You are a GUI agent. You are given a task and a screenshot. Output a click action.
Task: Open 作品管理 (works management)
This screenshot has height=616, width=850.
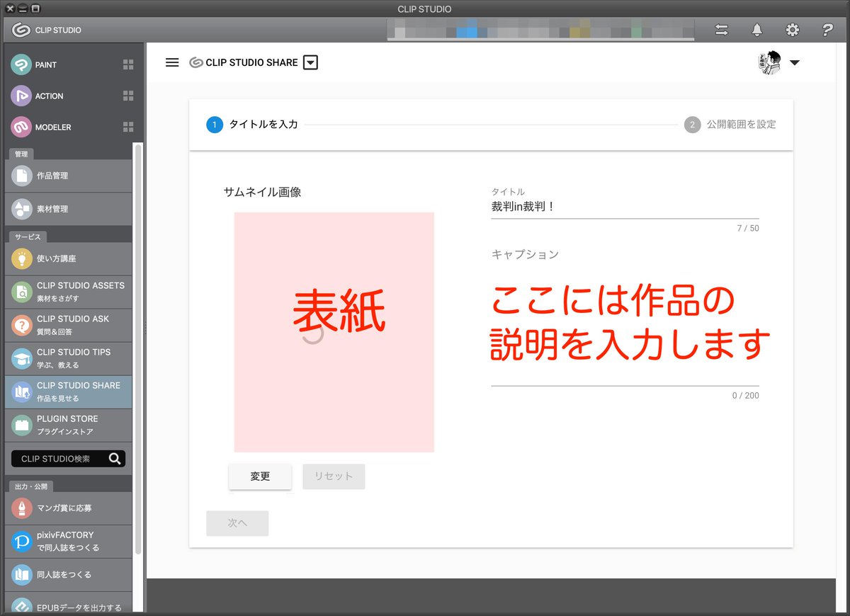(69, 176)
